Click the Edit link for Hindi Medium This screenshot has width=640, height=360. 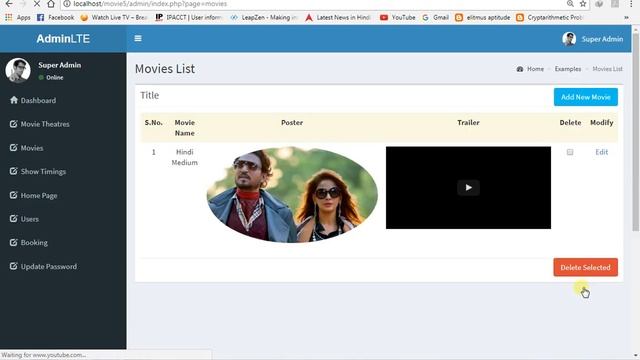tap(602, 152)
